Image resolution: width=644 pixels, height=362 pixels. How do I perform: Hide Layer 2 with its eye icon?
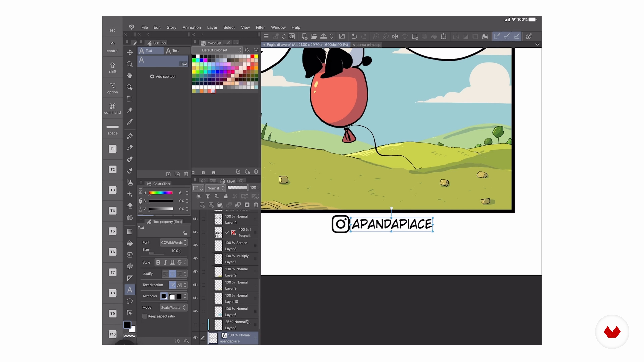[x=195, y=272]
